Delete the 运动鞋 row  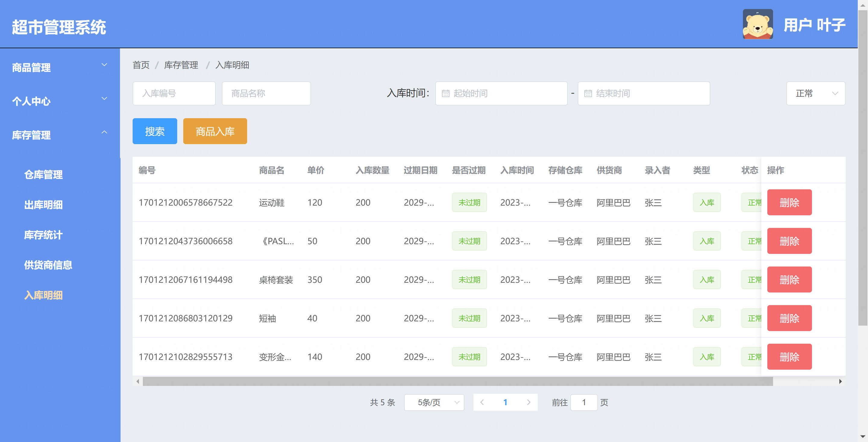click(x=789, y=202)
